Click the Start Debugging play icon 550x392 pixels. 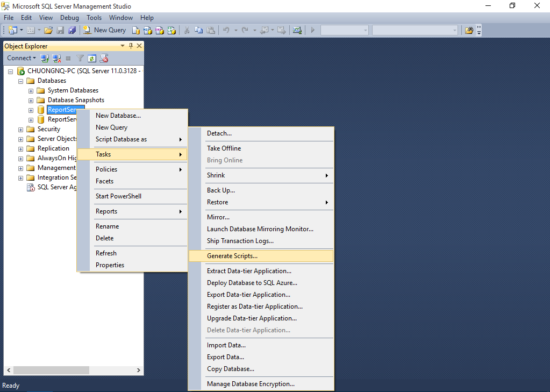(313, 30)
